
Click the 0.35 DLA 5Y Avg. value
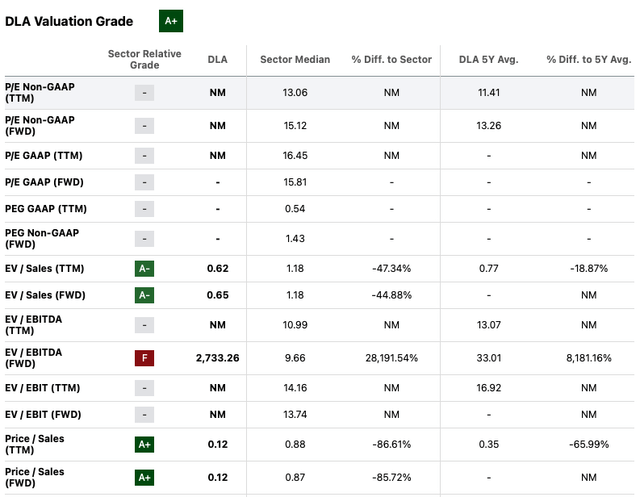[489, 444]
